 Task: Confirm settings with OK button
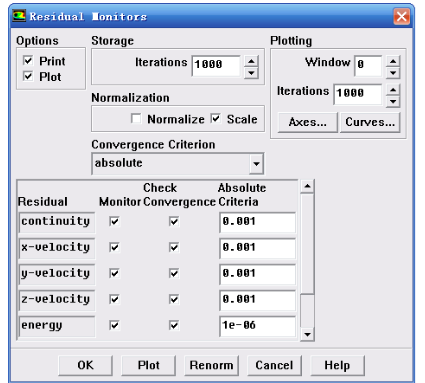click(x=85, y=365)
